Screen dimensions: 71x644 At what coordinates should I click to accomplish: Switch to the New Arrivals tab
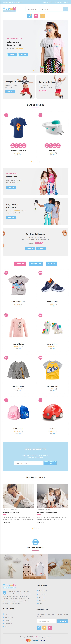coord(36,263)
